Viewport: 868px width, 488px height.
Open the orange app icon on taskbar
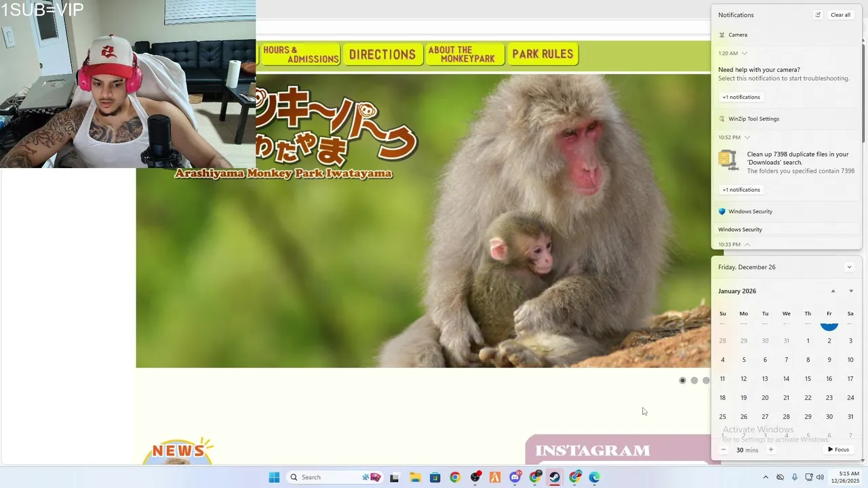pyautogui.click(x=495, y=477)
